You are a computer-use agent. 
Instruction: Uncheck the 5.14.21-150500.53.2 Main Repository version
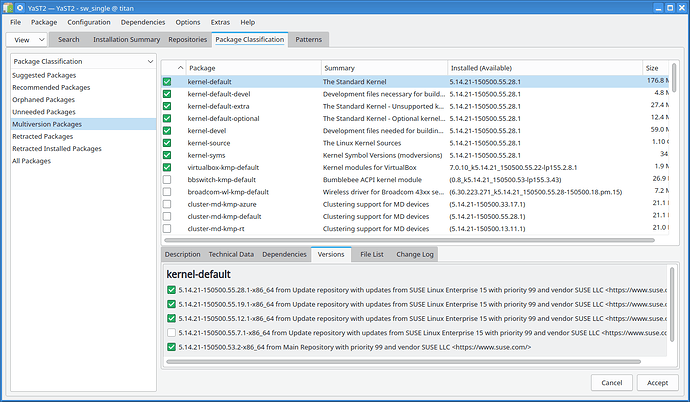172,346
